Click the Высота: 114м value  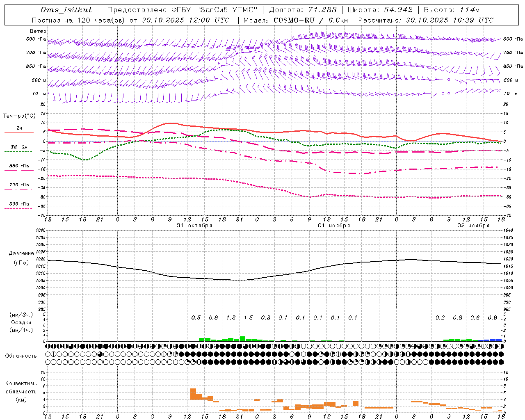452,10
